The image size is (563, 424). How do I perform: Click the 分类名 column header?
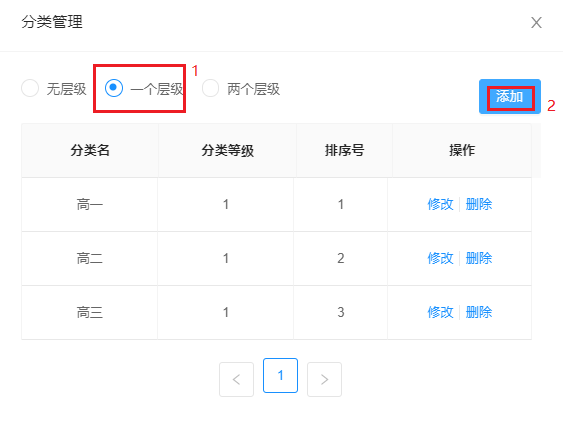coord(90,150)
